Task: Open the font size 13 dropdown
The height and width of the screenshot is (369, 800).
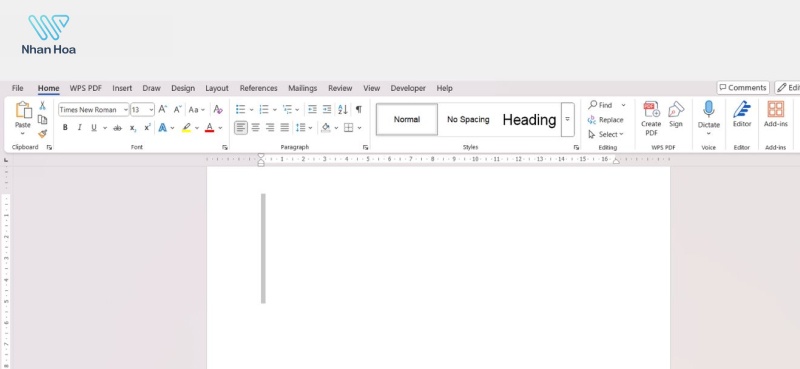Action: click(152, 110)
